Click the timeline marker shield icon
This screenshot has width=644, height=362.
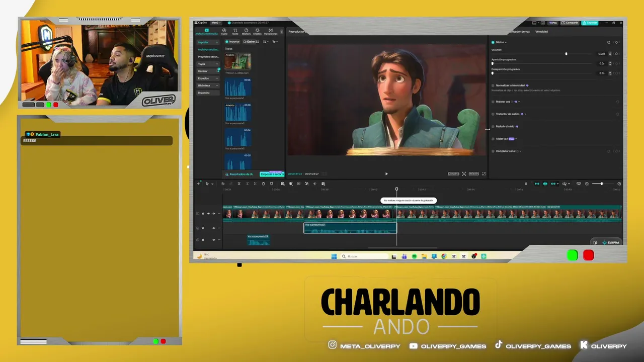click(271, 184)
